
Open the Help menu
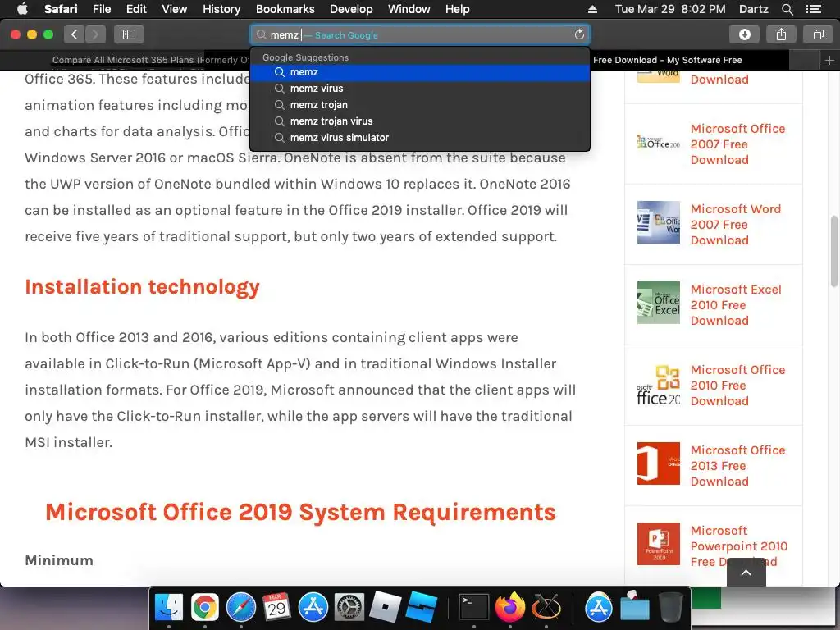457,9
